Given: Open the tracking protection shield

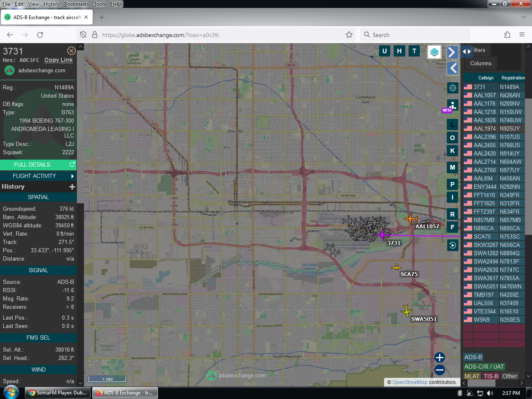Looking at the screenshot, I should 83,35.
